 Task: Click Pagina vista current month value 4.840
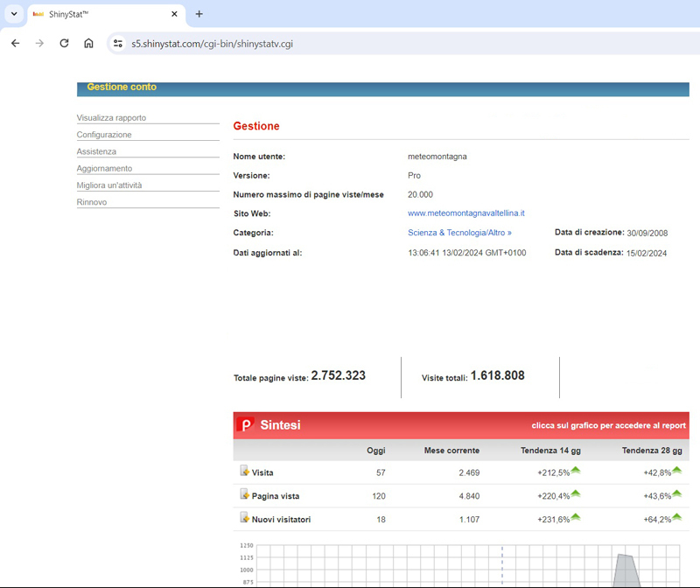(469, 496)
